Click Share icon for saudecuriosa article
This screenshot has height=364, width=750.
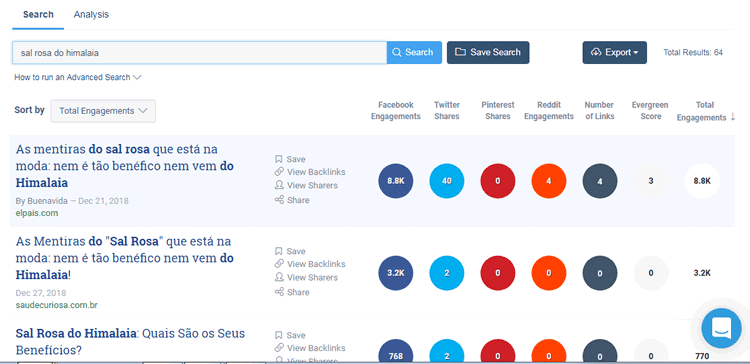click(x=279, y=292)
